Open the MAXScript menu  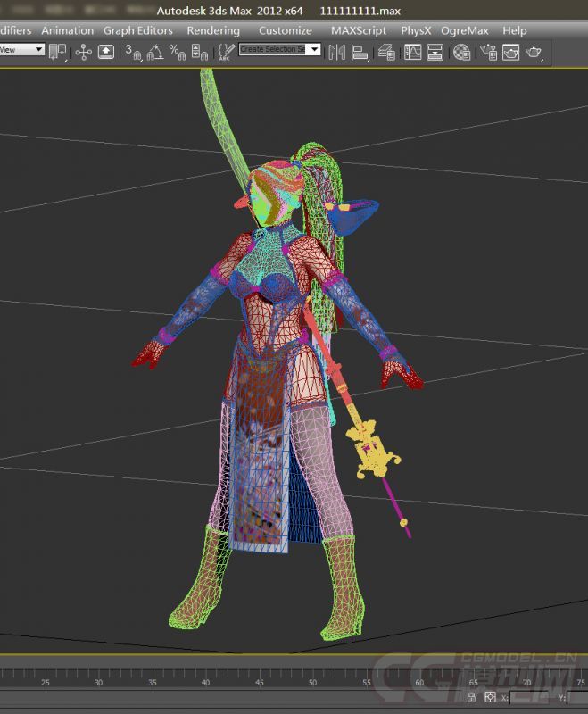click(359, 30)
